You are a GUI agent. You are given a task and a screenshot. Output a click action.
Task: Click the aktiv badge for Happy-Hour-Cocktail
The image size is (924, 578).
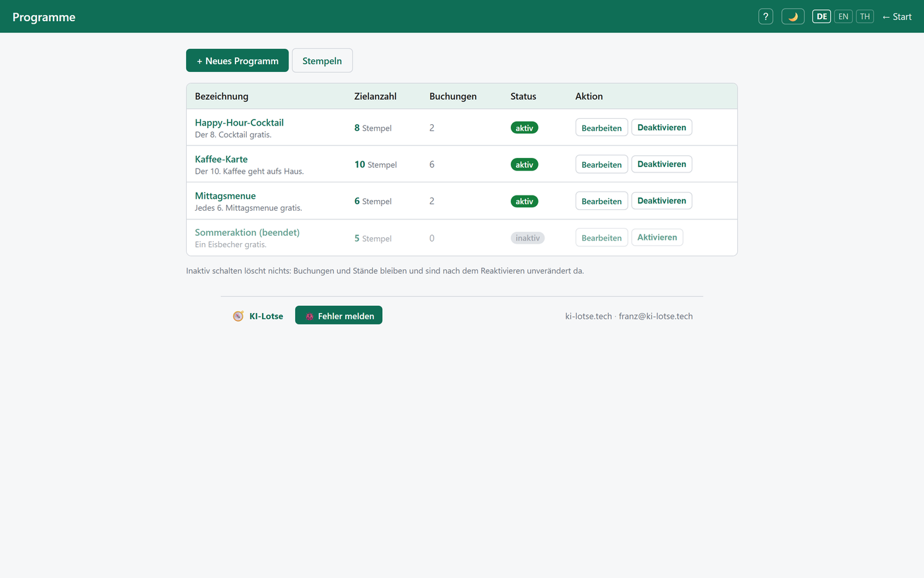(x=524, y=128)
